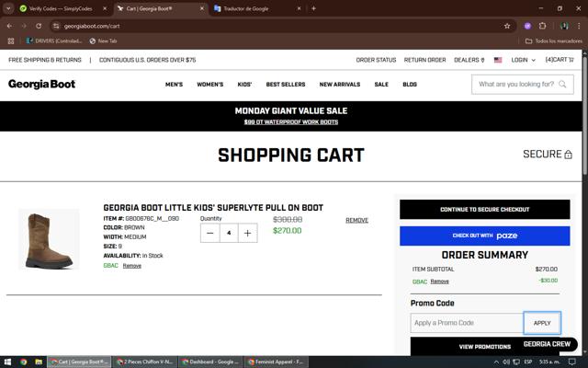Viewport: 588px width, 368px height.
Task: Expand the Login dropdown
Action: click(523, 60)
